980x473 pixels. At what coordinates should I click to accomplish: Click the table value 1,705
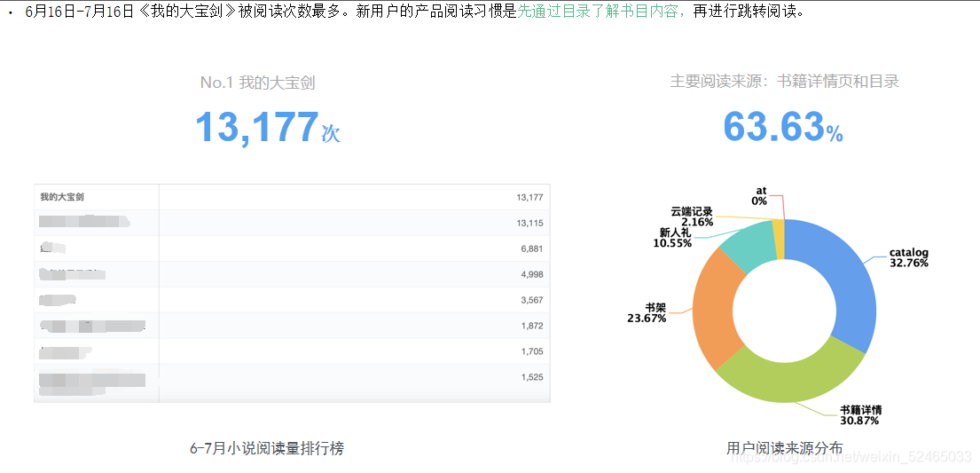pos(532,351)
